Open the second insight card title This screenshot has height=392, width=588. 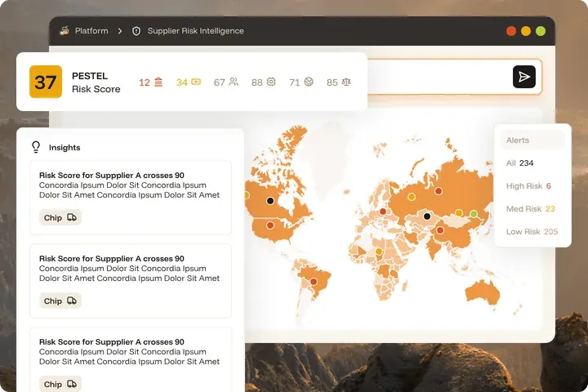(111, 258)
